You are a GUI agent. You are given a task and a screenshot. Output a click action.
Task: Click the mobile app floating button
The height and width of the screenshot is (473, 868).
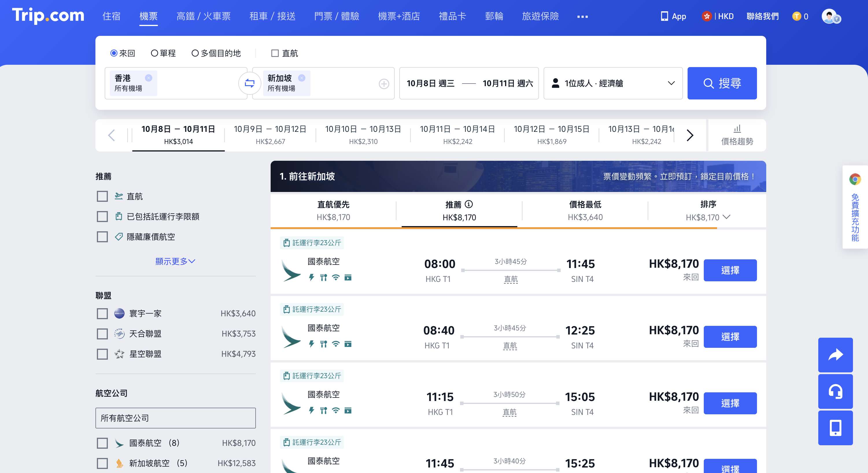[x=835, y=428]
